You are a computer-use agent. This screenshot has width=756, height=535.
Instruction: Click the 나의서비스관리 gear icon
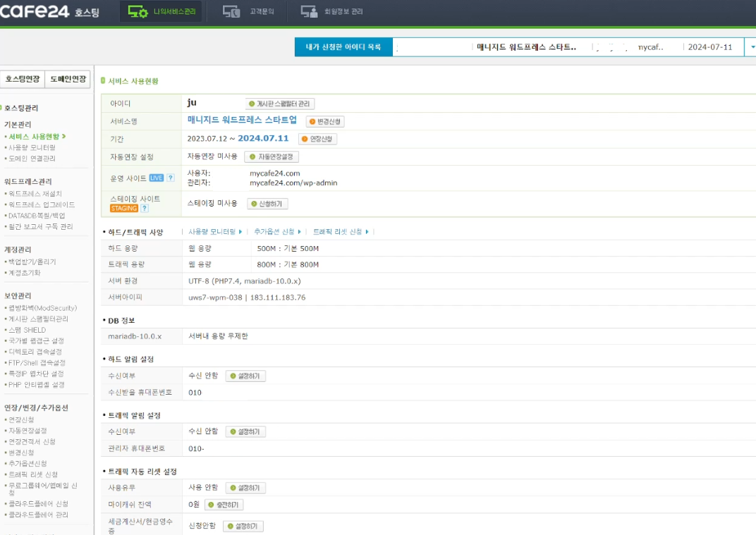138,11
